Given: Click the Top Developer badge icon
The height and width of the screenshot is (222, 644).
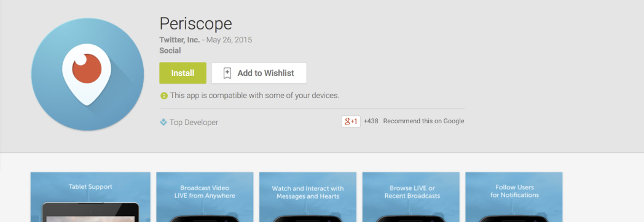Looking at the screenshot, I should click(x=163, y=122).
